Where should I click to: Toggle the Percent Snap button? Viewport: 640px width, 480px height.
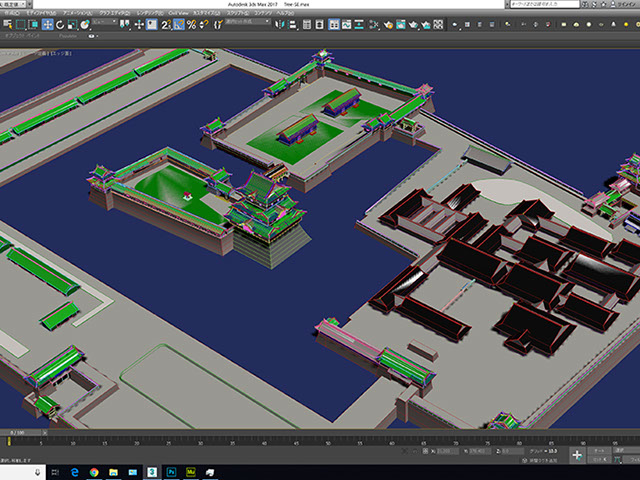point(191,24)
